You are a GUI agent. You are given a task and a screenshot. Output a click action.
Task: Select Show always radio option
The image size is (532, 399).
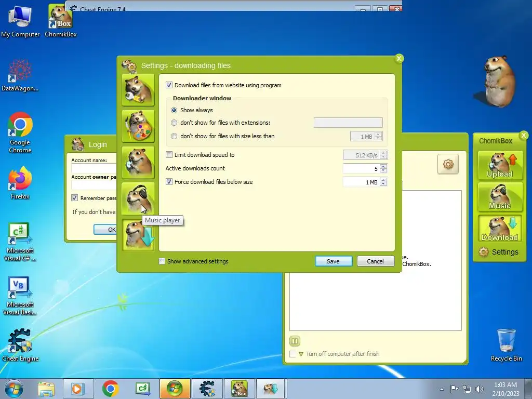(174, 110)
